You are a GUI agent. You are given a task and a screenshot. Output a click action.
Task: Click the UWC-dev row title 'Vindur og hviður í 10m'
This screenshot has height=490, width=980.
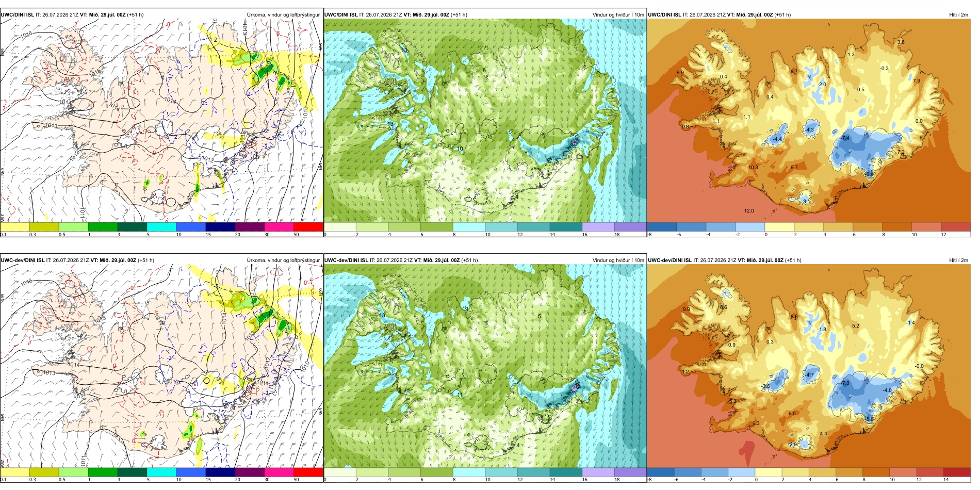(618, 260)
